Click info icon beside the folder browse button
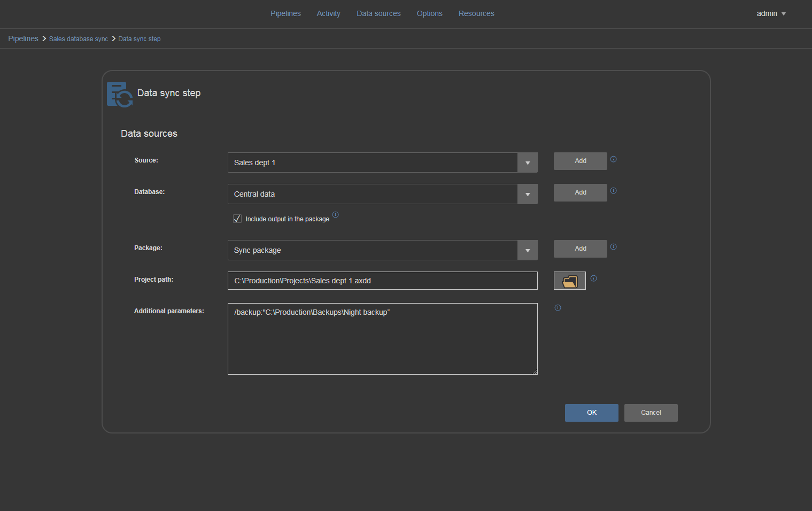812x511 pixels. 593,278
